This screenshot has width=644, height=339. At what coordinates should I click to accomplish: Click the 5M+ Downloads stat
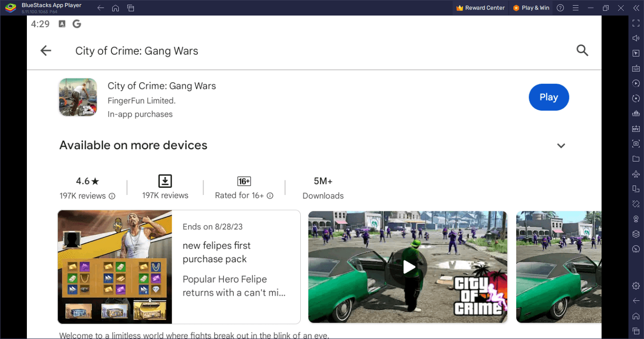(323, 188)
